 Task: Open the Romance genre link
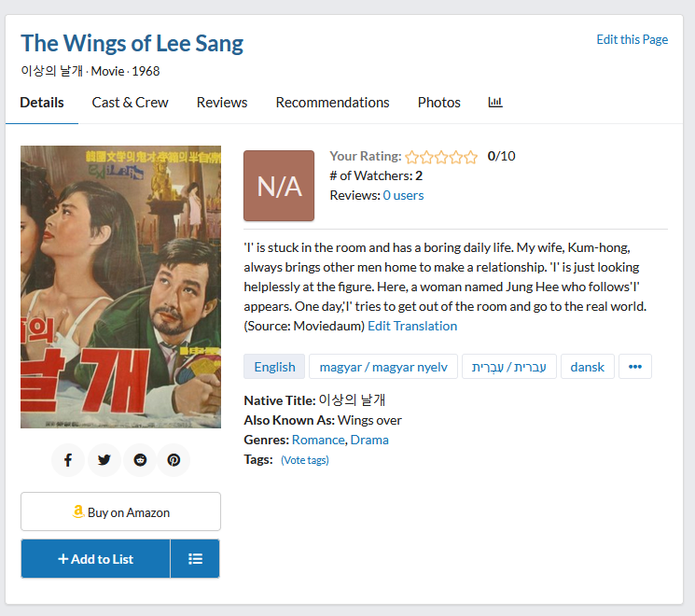coord(318,440)
